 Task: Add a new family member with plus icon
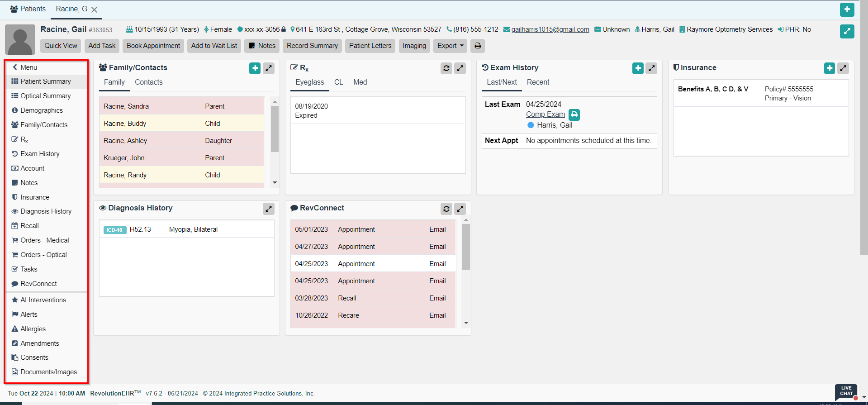click(x=255, y=68)
